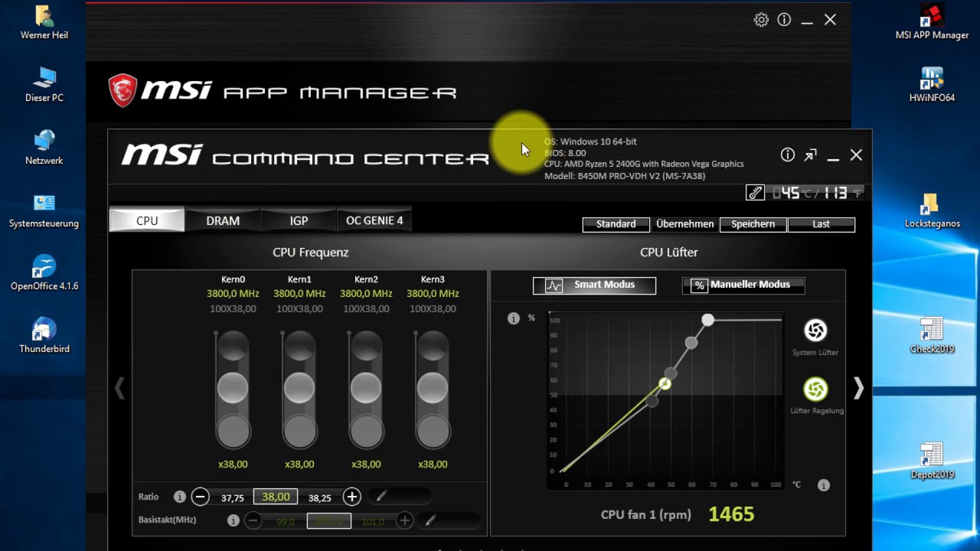Switch to the CPU tab
The width and height of the screenshot is (980, 551).
[147, 220]
